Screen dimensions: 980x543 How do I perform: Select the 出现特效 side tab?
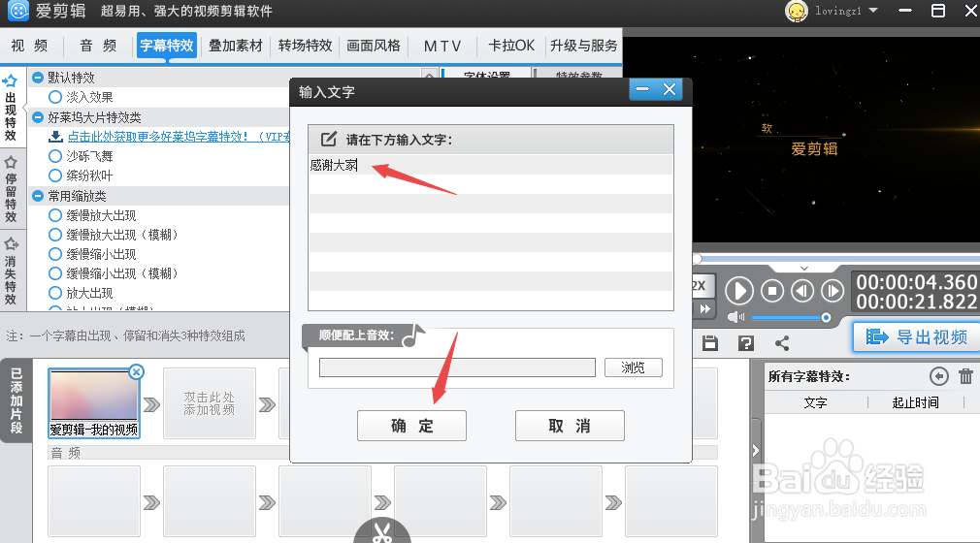pos(11,108)
